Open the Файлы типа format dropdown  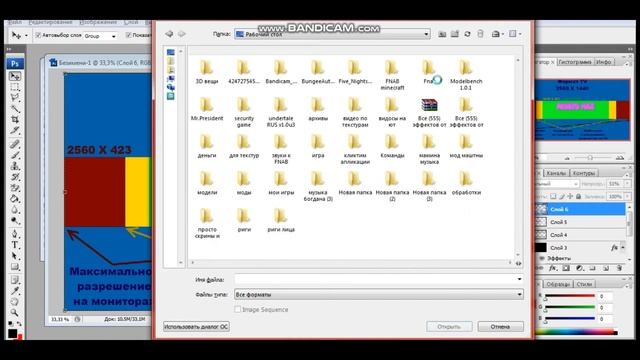519,294
